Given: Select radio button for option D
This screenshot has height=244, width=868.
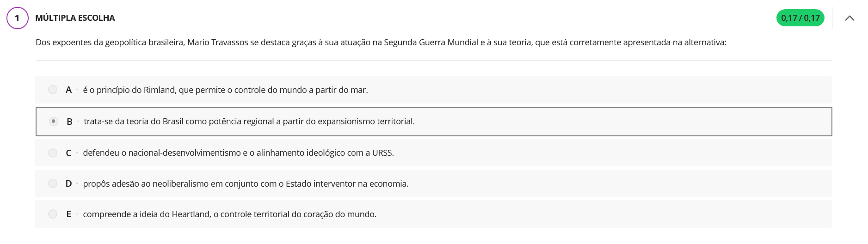Looking at the screenshot, I should [x=53, y=183].
